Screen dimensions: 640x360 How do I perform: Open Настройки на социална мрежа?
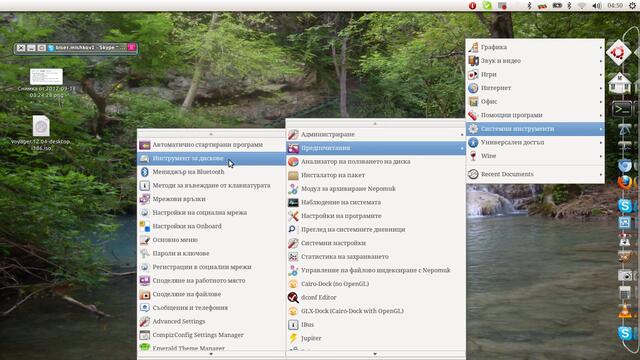pos(211,212)
